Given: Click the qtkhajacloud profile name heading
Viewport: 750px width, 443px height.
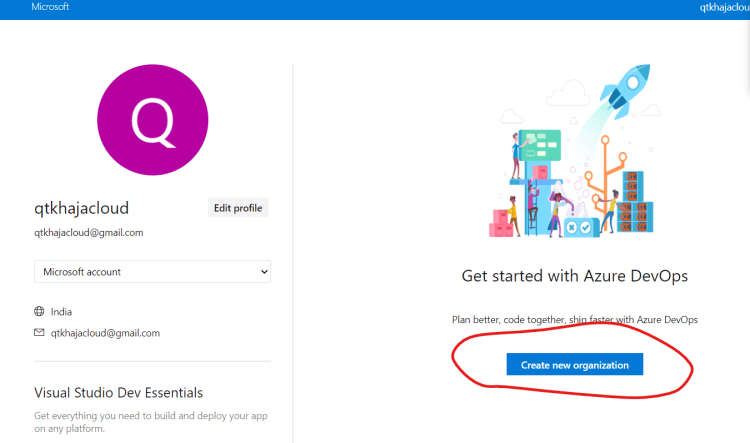Looking at the screenshot, I should (x=81, y=208).
